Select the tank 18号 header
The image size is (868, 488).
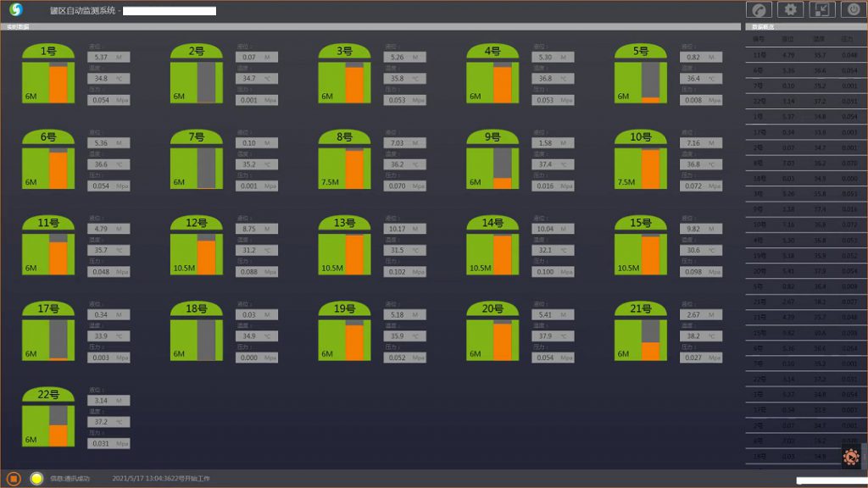(x=197, y=309)
